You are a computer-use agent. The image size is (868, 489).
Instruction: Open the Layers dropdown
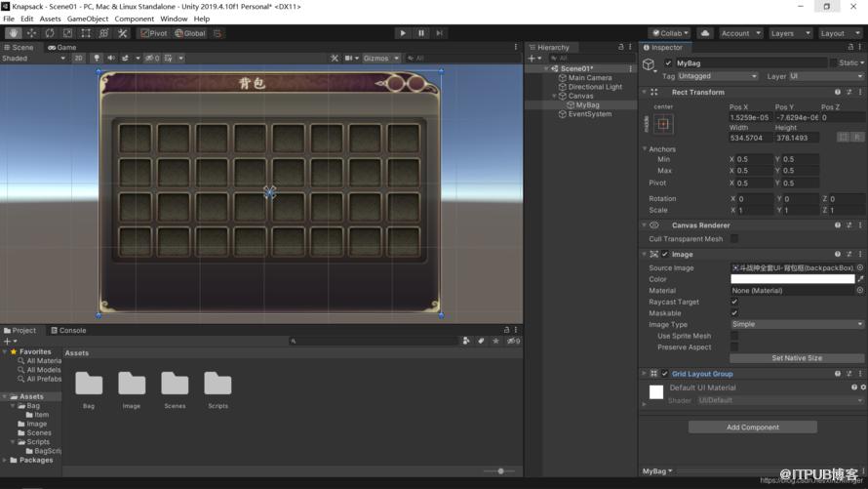pos(790,33)
